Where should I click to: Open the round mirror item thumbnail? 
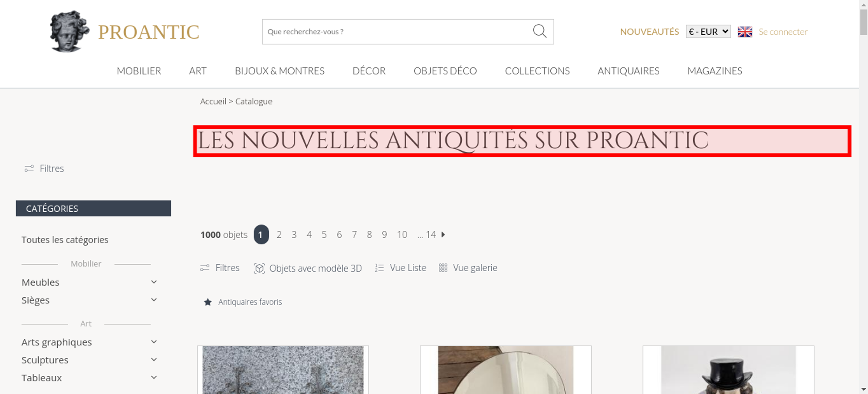[506, 370]
